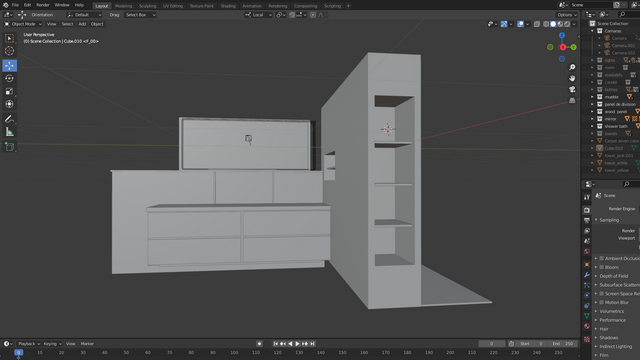Open the File menu
This screenshot has height=360, width=640.
point(15,5)
